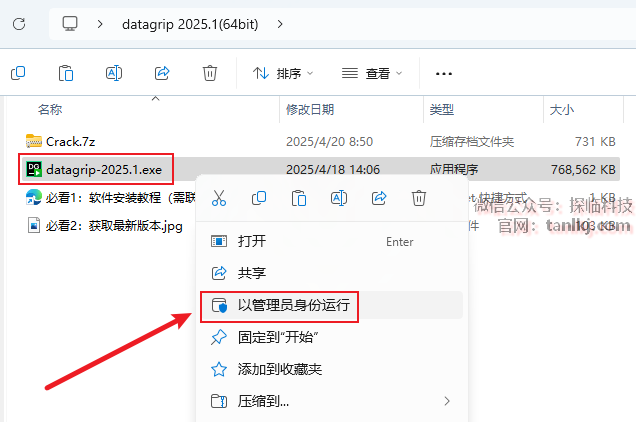Expand the chevron after the datagrip 2025.1(64bit) breadcrumb
Screen dimensions: 636x422
[x=280, y=24]
